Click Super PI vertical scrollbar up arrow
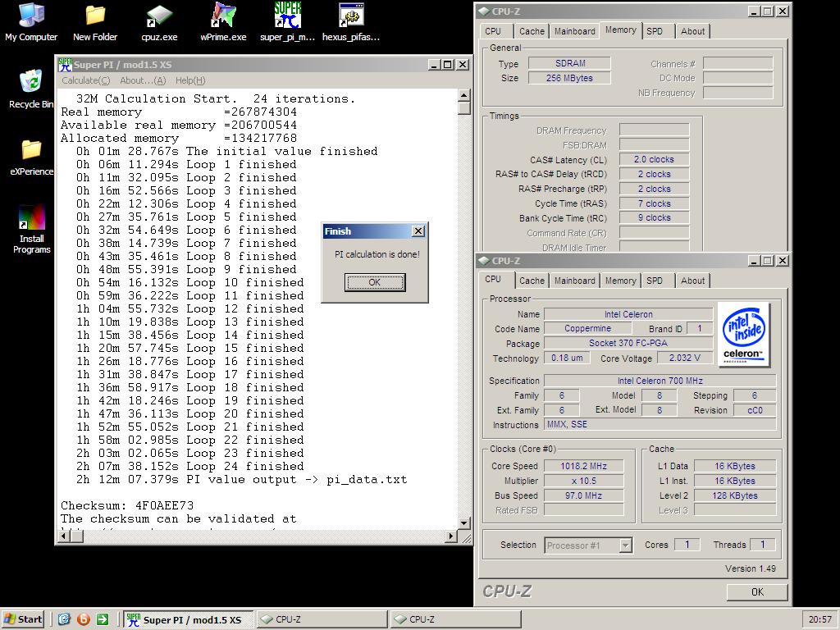The image size is (840, 630). coord(464,95)
